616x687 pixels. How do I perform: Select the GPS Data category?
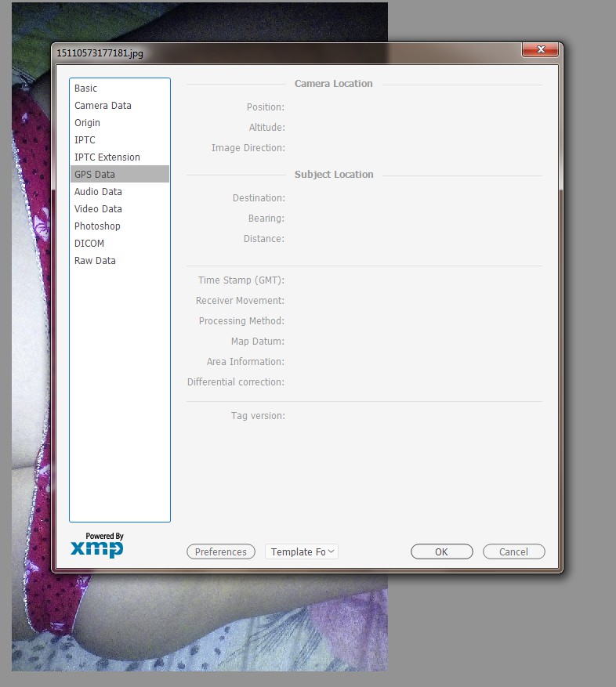pos(120,174)
